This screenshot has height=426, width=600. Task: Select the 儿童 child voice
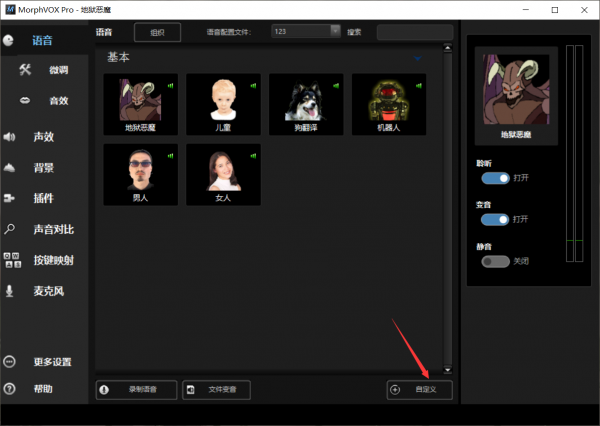pos(223,104)
